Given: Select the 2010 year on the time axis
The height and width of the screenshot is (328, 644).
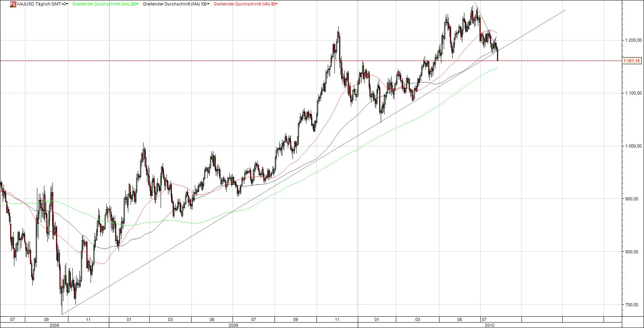Looking at the screenshot, I should (490, 325).
